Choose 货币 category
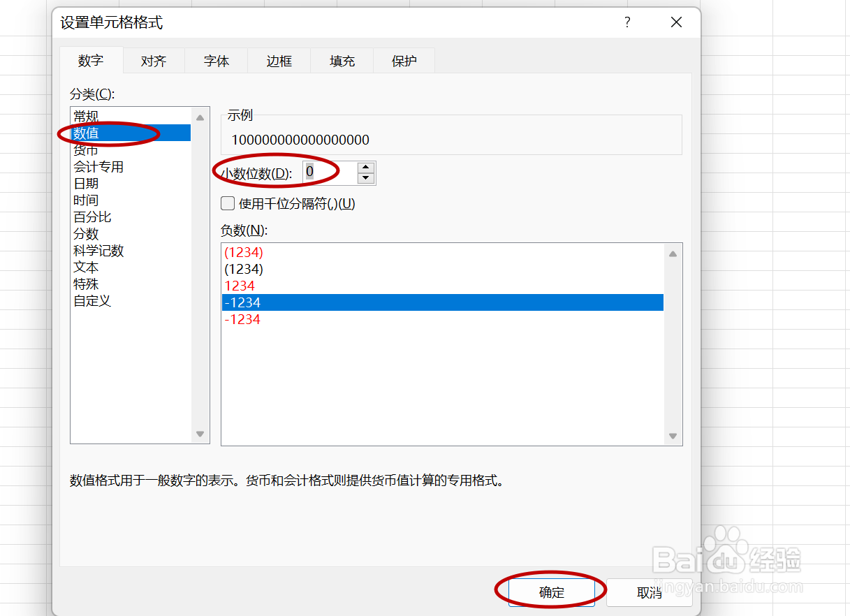This screenshot has width=850, height=616. pyautogui.click(x=131, y=149)
